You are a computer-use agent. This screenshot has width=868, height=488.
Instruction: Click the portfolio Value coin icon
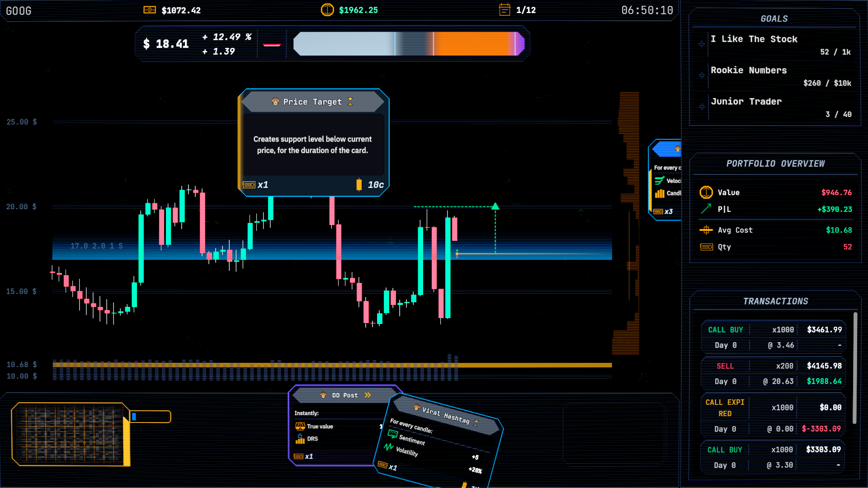coord(706,192)
